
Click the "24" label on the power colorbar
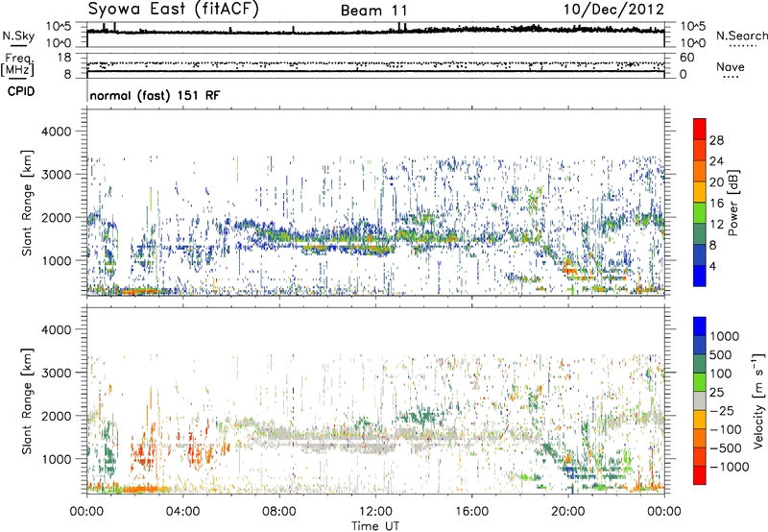point(716,161)
